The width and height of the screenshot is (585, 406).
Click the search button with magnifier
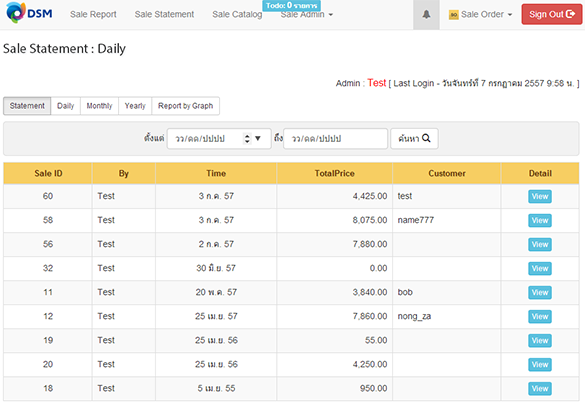pos(414,138)
